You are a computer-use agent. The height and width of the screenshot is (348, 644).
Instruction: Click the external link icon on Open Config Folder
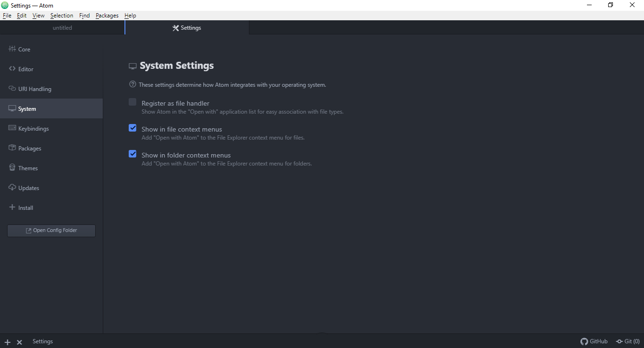(28, 231)
